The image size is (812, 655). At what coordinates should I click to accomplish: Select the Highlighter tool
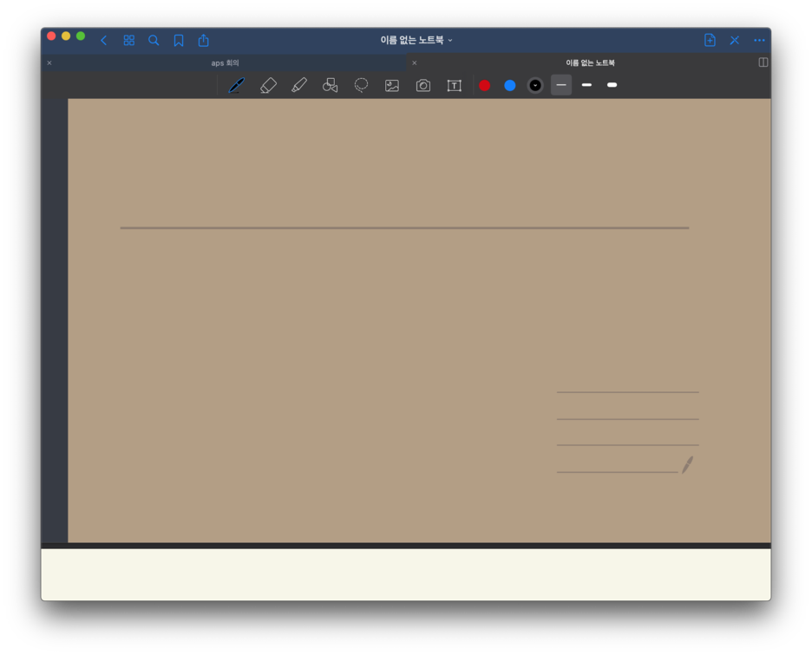click(x=299, y=85)
